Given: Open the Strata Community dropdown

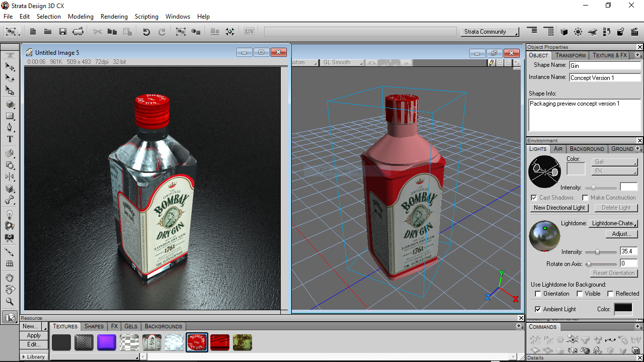Looking at the screenshot, I should (489, 31).
